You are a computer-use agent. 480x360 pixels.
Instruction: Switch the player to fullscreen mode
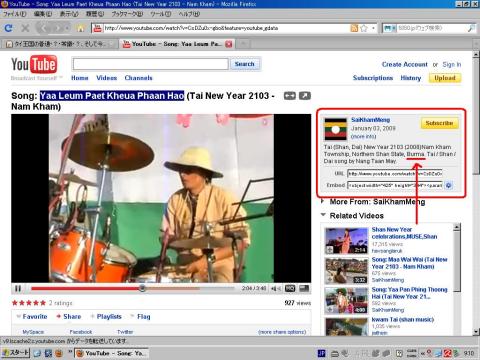coord(304,289)
